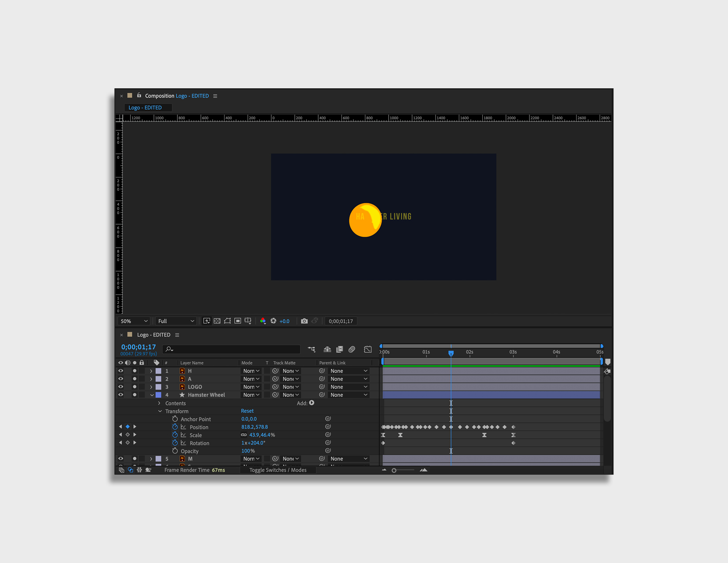Click current timecode 0;00;01;17 in timeline
Screen dimensions: 728x563
pyautogui.click(x=139, y=347)
